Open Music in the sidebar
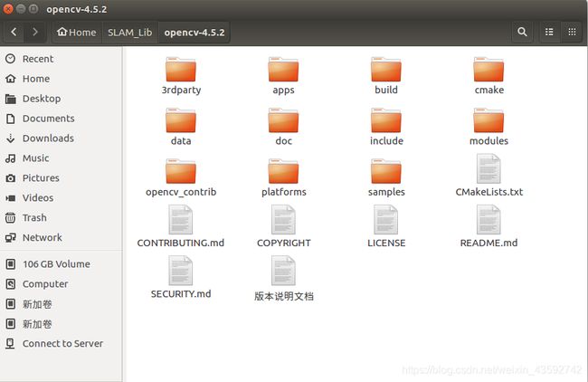Screen dimensions: 588x382 (x=61, y=158)
